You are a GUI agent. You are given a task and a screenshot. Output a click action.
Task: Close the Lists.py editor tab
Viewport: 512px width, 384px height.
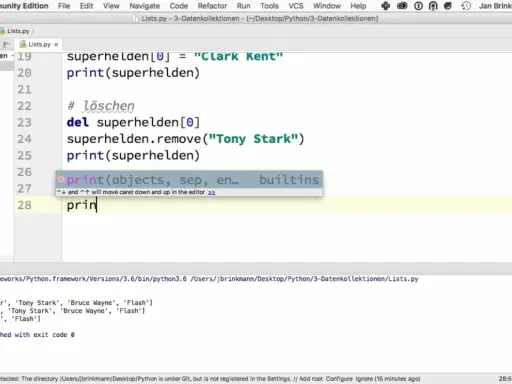(x=56, y=44)
